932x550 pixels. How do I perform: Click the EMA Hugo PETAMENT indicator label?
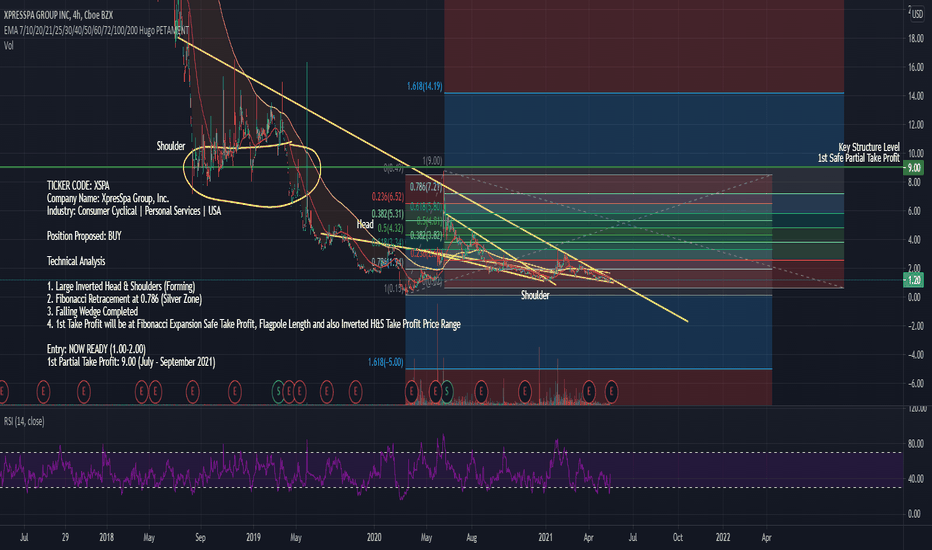pyautogui.click(x=96, y=30)
